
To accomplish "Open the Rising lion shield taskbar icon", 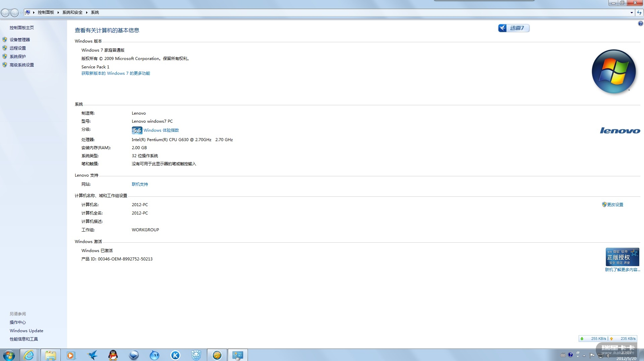I will point(196,355).
